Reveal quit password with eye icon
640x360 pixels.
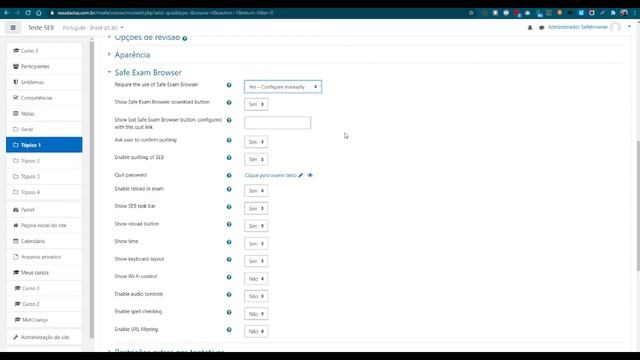coord(310,175)
